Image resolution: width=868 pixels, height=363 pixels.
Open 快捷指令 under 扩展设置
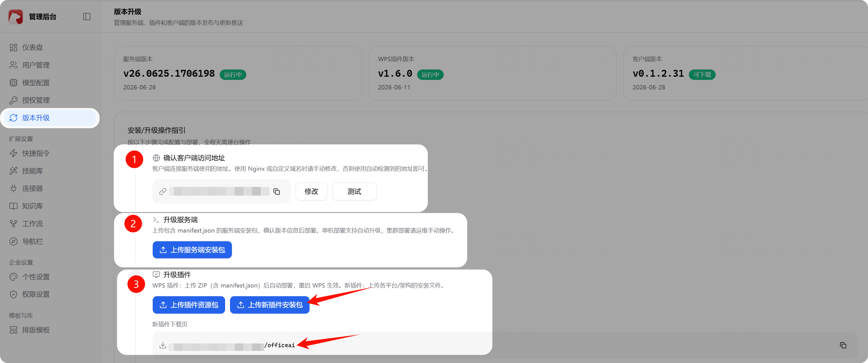click(x=50, y=153)
